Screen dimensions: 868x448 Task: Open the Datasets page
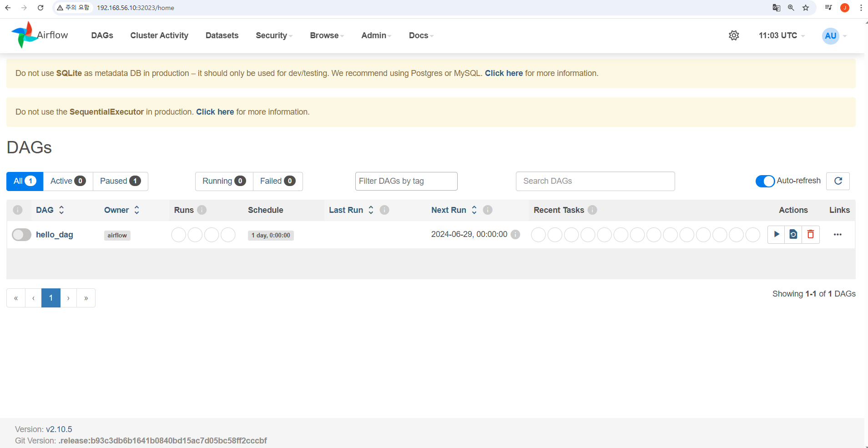(222, 35)
